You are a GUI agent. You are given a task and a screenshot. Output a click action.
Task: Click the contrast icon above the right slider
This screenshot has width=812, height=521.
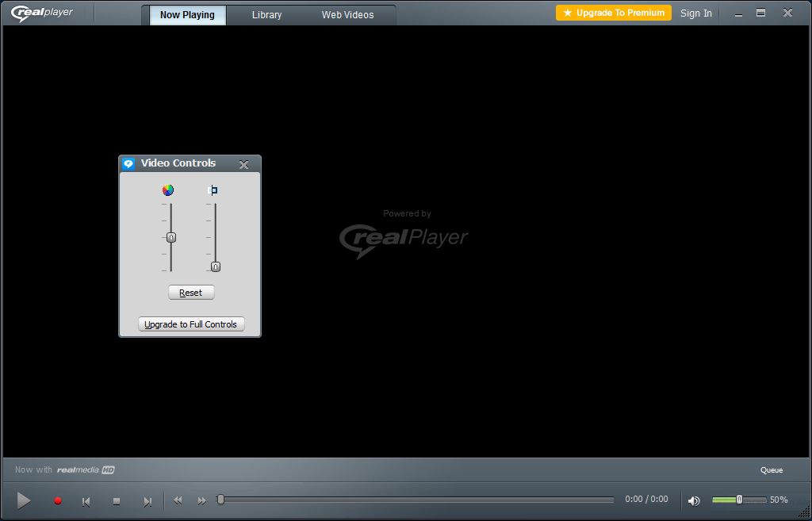(213, 190)
